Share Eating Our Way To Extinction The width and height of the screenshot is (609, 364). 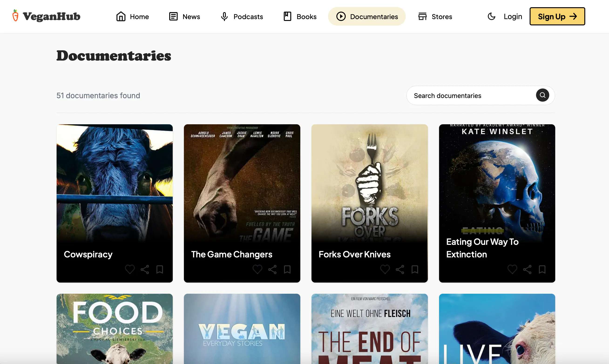pos(527,269)
